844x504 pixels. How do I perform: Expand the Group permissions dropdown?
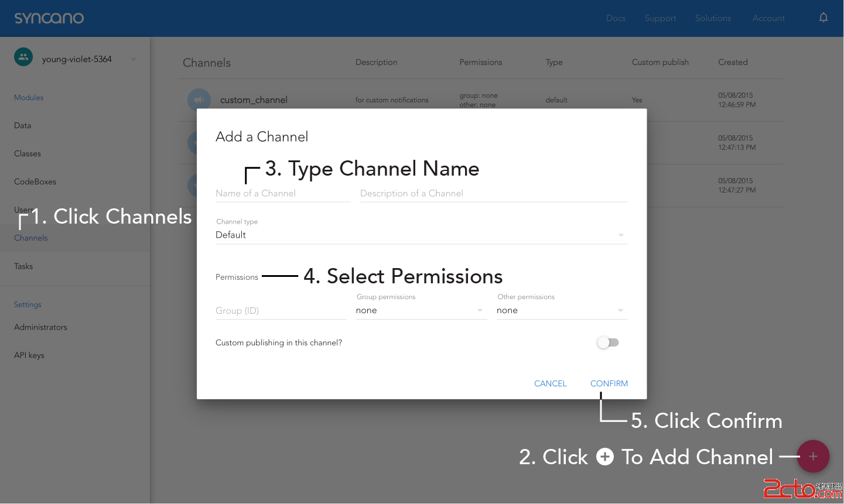(x=421, y=310)
